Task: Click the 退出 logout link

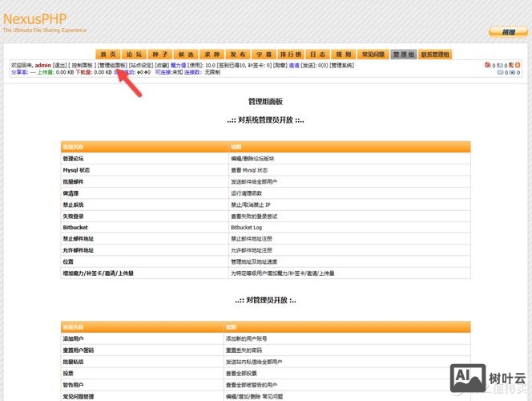Action: [x=60, y=65]
